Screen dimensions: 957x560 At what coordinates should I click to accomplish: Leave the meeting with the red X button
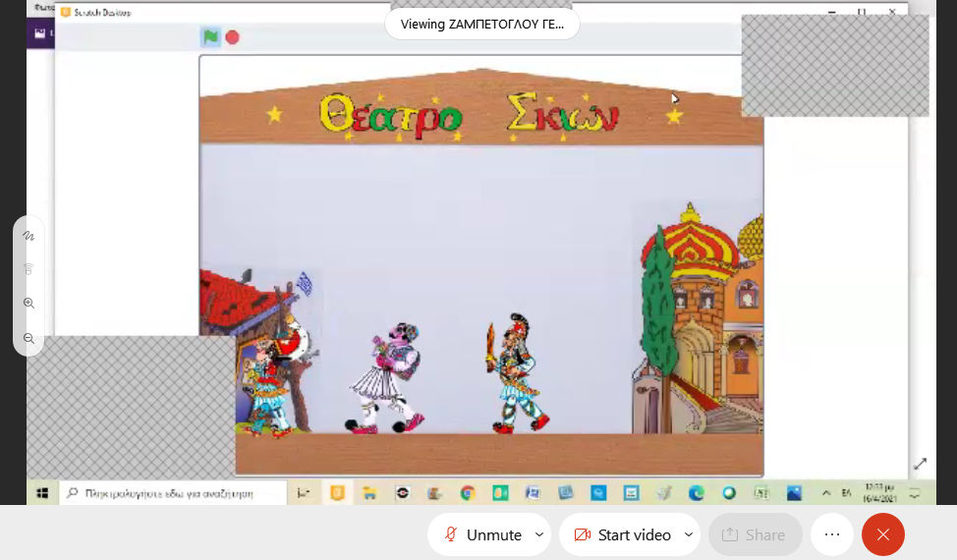tap(882, 534)
